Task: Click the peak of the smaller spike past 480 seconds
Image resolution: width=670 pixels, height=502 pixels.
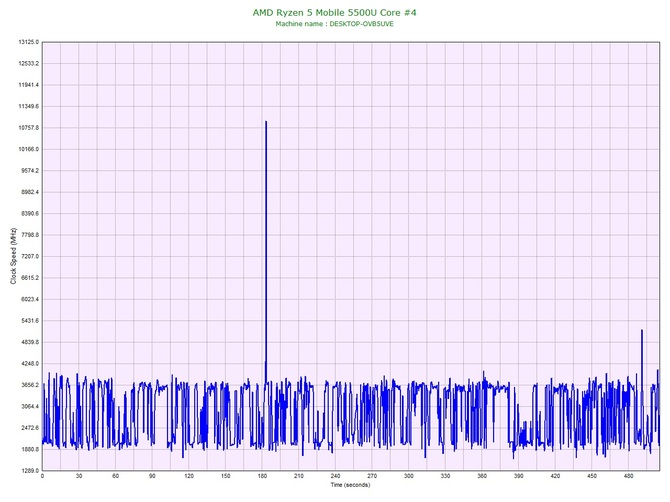Action: [x=641, y=330]
